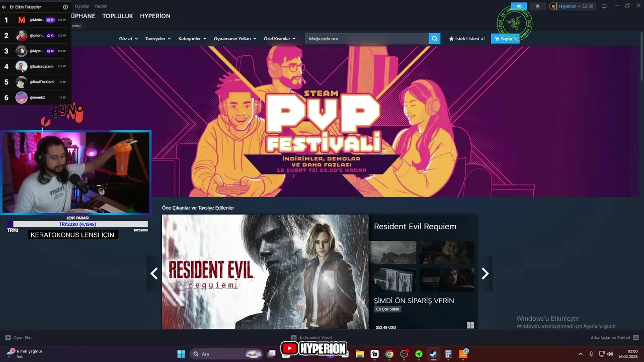Open Arkadaşlar ve Sohbet friends icon
Image resolution: width=644 pixels, height=362 pixels.
tap(636, 338)
